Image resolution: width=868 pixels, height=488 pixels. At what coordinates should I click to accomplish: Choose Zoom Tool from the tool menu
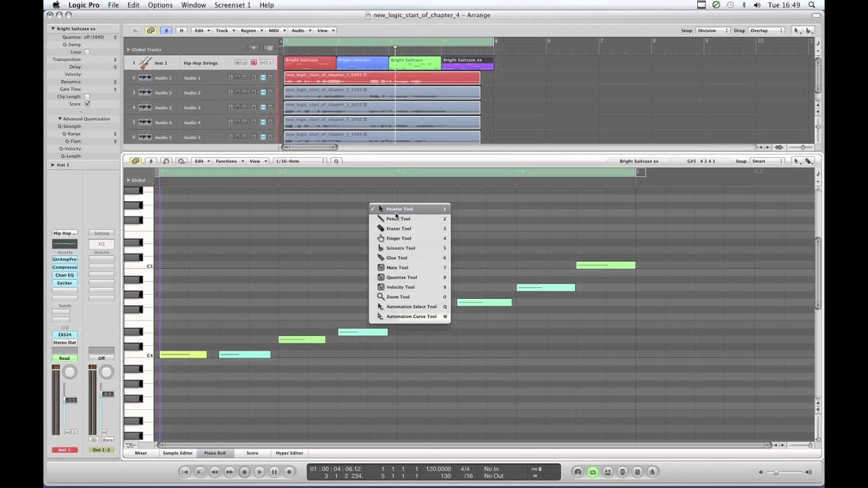[410, 297]
